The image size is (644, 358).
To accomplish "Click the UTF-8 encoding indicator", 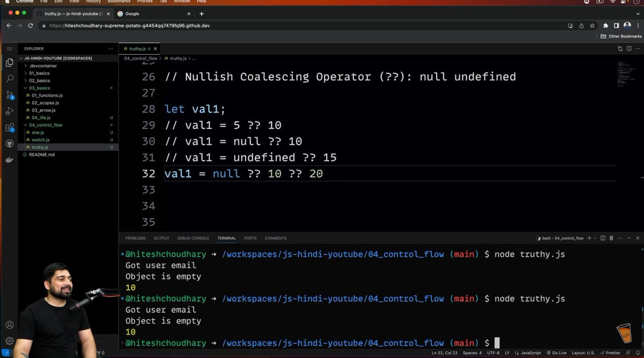I will coord(494,353).
